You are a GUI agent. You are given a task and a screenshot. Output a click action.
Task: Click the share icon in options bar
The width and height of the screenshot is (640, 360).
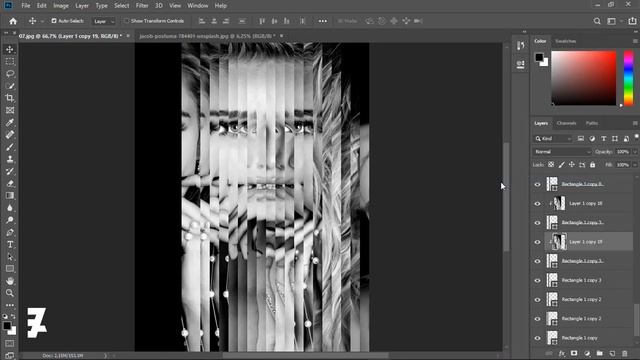point(632,21)
